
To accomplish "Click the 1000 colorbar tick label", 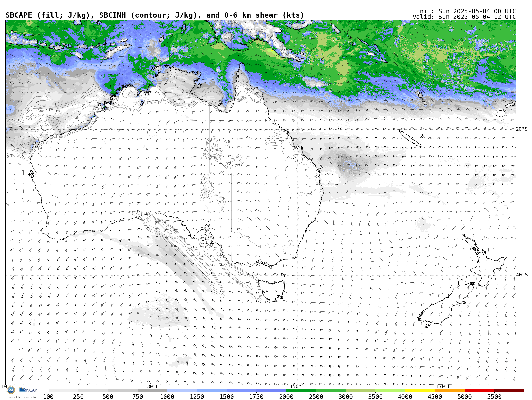I will pos(167,397).
